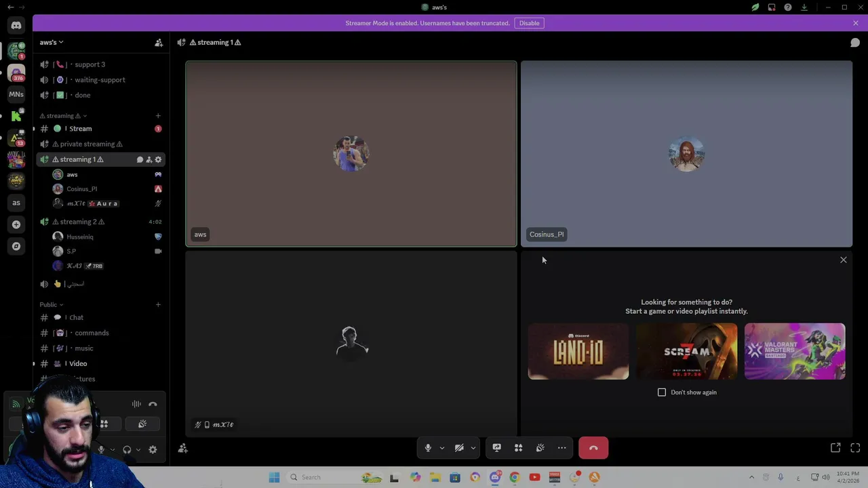The height and width of the screenshot is (488, 868).
Task: Open Windows Start menu
Action: pos(274,477)
